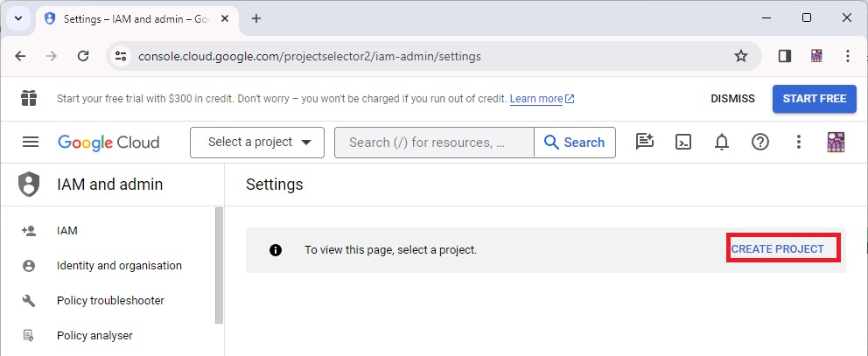Click the Settings page heading
The image size is (868, 356).
coord(275,185)
